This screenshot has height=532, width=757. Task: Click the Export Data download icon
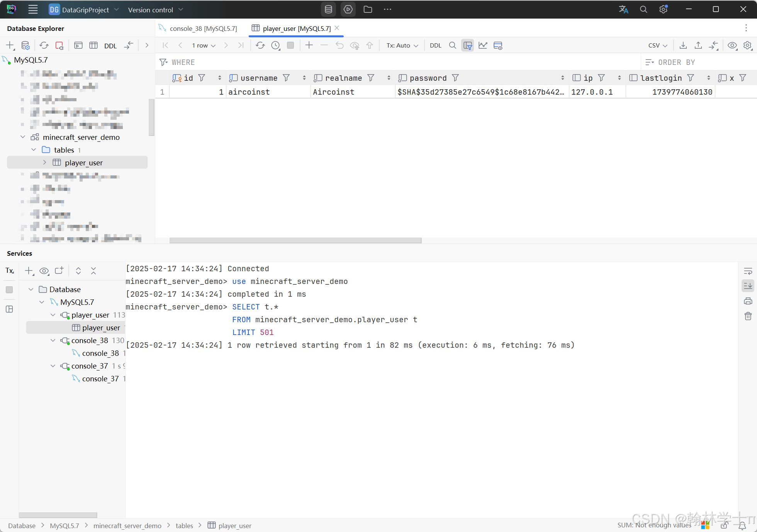(x=683, y=45)
